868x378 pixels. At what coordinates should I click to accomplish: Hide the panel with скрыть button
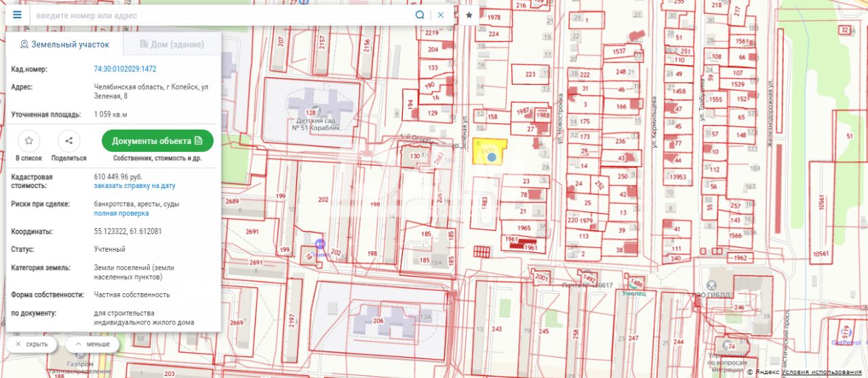click(31, 344)
